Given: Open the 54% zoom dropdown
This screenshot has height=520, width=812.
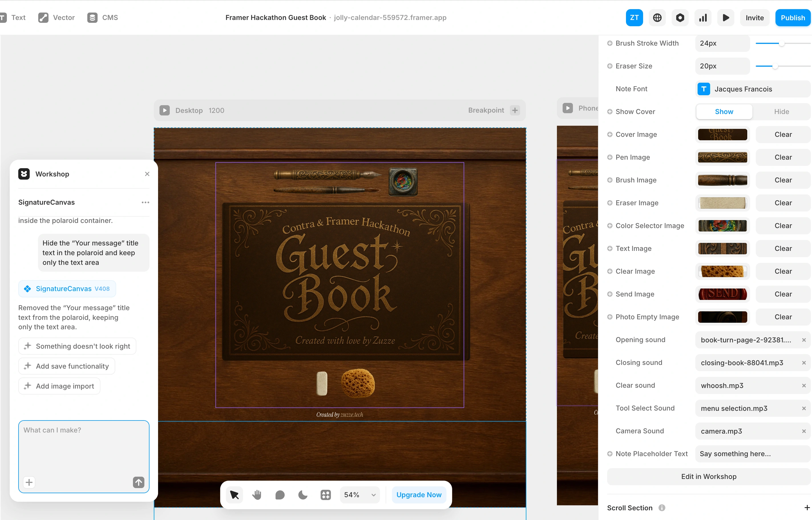Looking at the screenshot, I should point(360,495).
